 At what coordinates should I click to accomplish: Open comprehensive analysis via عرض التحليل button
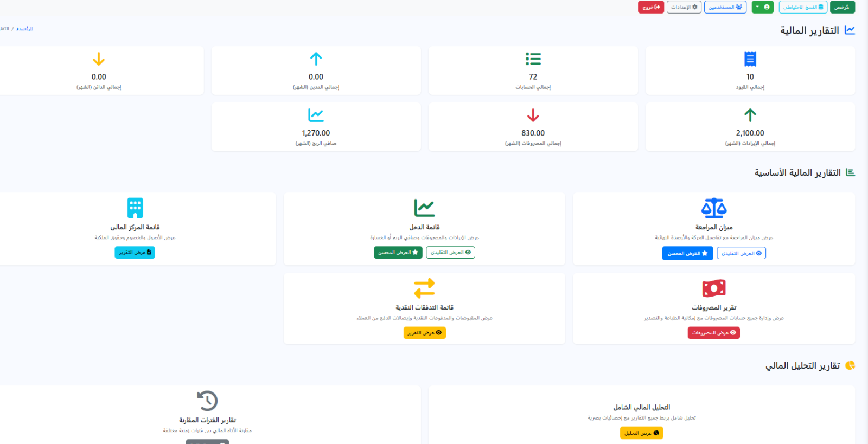click(641, 433)
